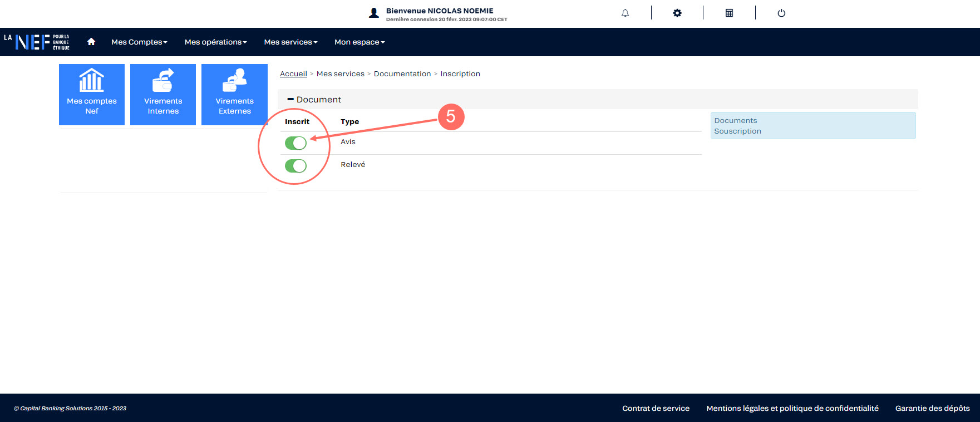
Task: Follow the Accueil breadcrumb link
Action: (x=293, y=74)
